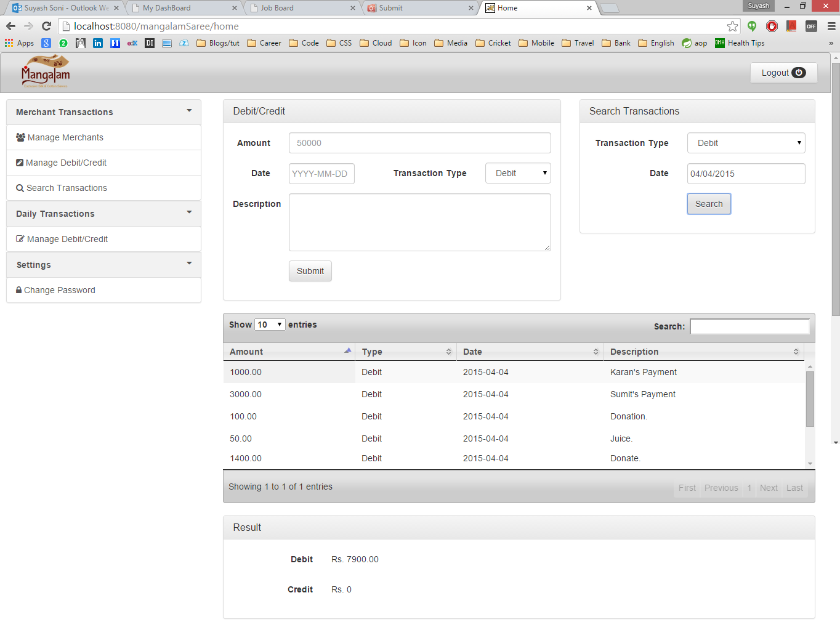Open the Career bookmark folder
The image size is (840, 622).
[x=264, y=43]
